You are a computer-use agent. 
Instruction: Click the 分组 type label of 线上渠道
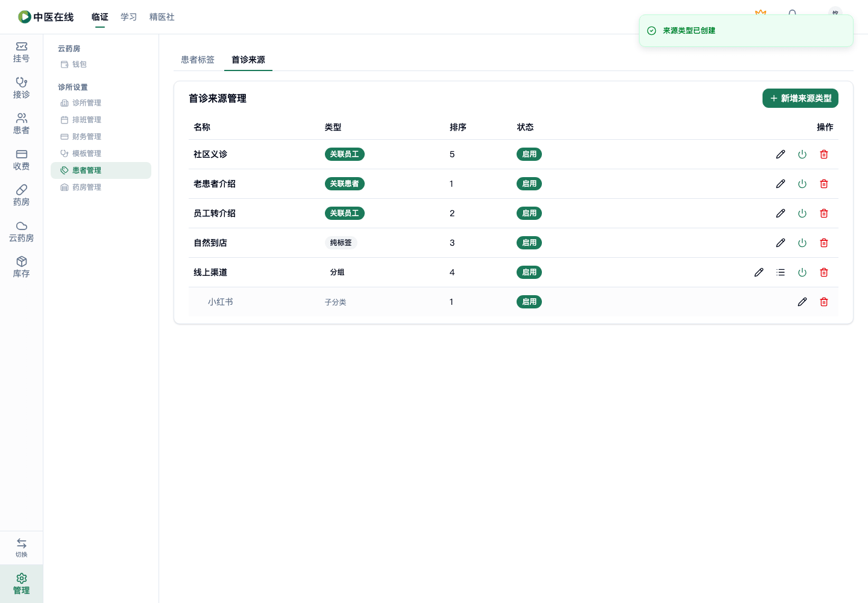point(338,272)
